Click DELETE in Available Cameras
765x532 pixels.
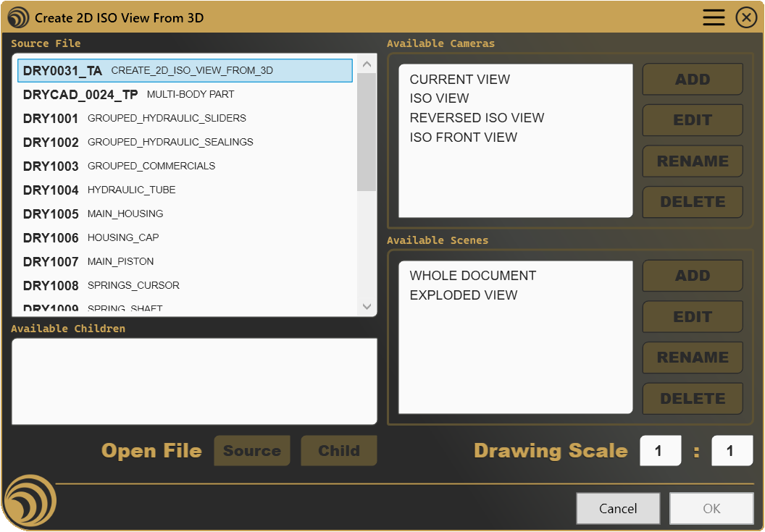pyautogui.click(x=693, y=202)
